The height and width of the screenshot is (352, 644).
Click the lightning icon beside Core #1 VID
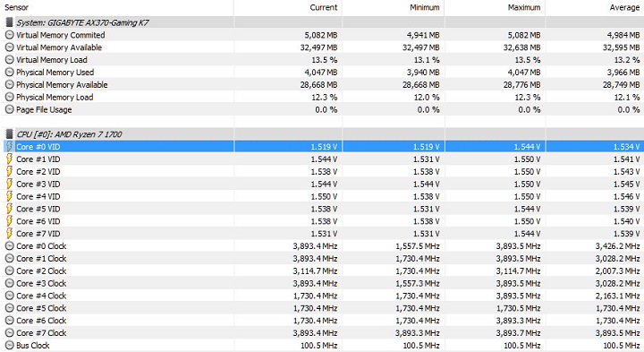pyautogui.click(x=9, y=159)
